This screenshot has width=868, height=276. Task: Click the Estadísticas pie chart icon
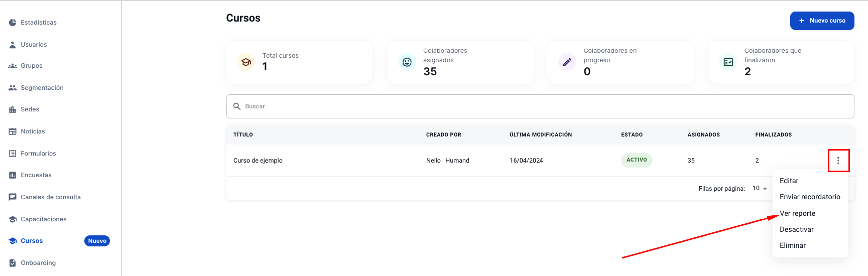[x=13, y=23]
